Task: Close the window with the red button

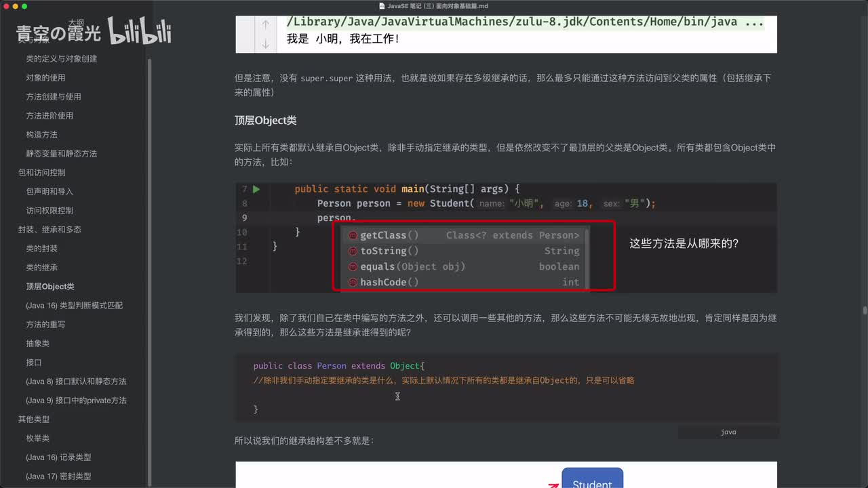Action: click(5, 6)
